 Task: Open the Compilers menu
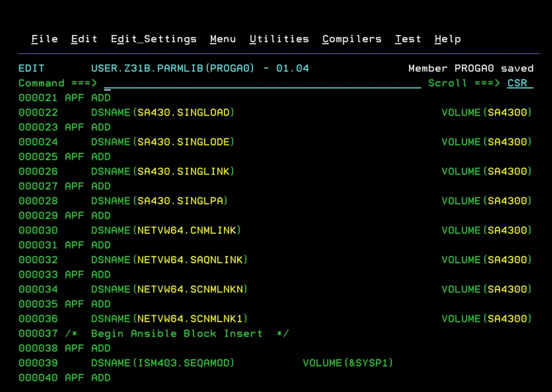coord(352,39)
